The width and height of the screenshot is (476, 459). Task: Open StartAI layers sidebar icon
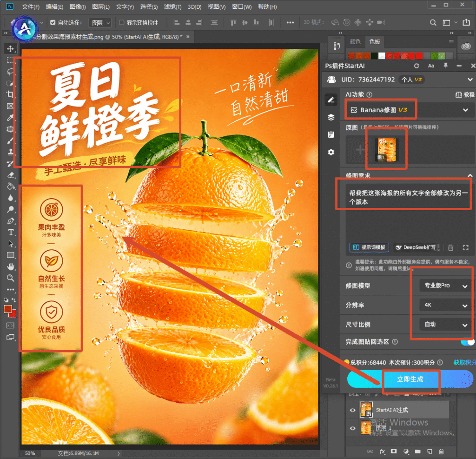[331, 117]
